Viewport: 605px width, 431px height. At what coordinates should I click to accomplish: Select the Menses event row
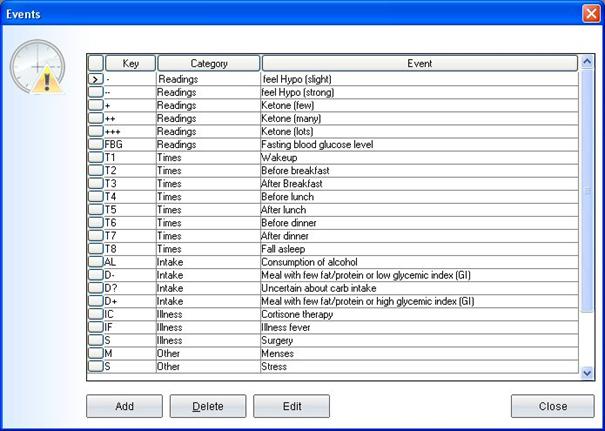click(419, 353)
